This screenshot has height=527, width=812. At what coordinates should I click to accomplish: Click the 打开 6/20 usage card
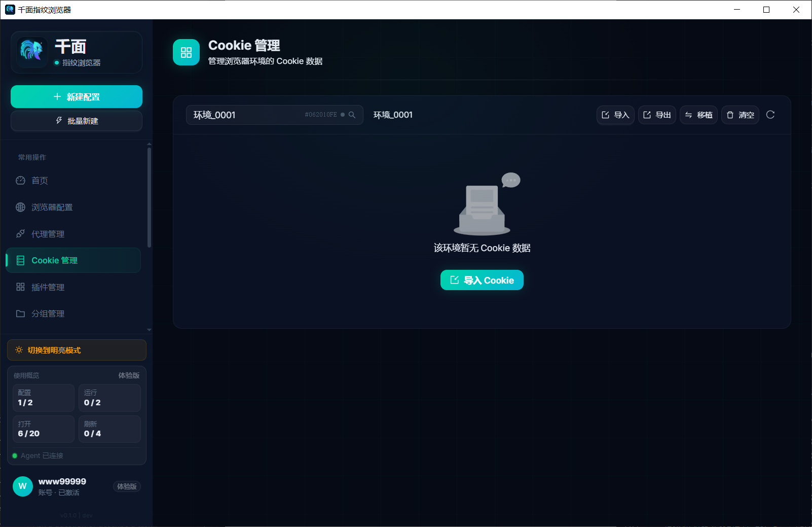pyautogui.click(x=44, y=429)
